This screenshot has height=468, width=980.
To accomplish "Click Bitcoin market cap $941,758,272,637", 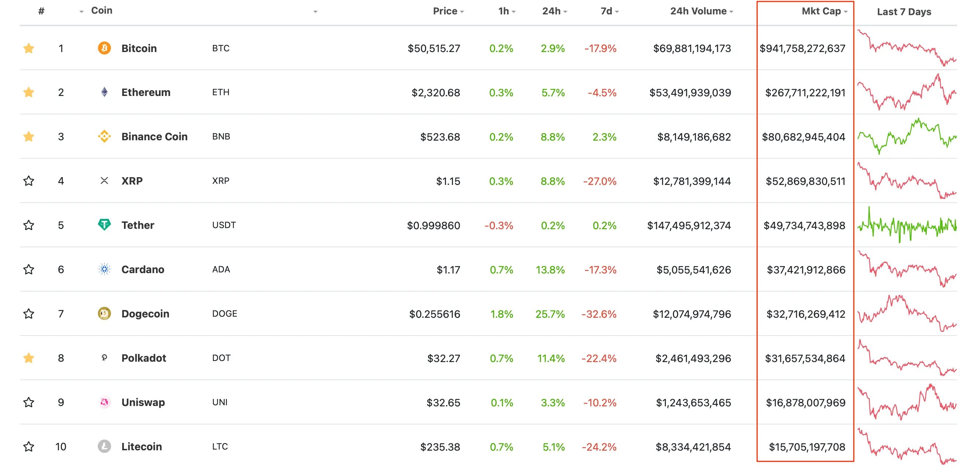I will [802, 48].
